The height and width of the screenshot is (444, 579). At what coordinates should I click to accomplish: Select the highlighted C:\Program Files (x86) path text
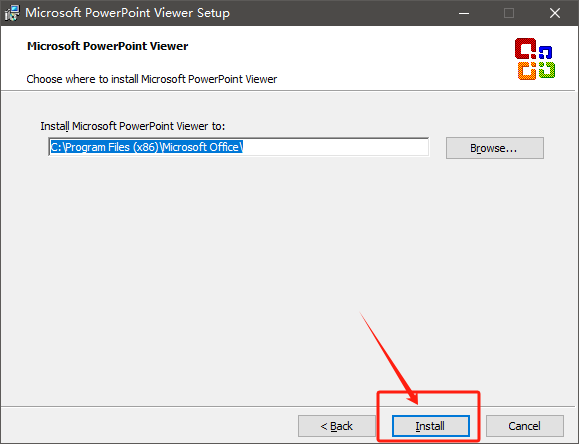point(146,147)
